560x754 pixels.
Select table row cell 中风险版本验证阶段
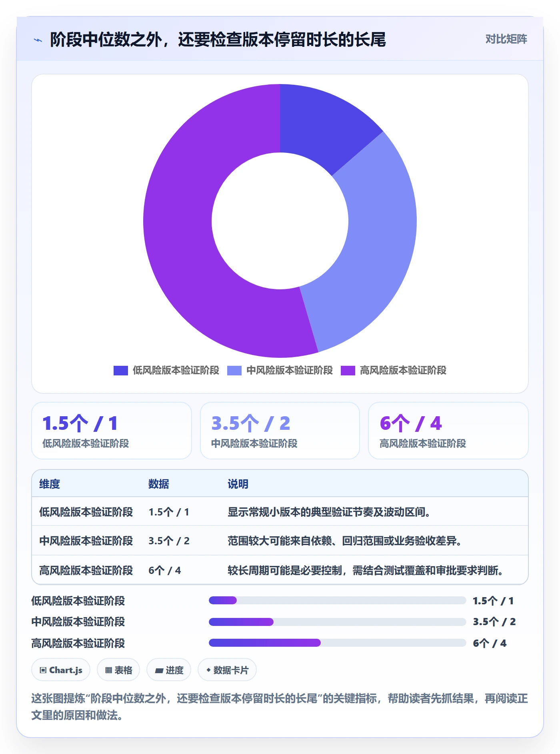coord(86,541)
